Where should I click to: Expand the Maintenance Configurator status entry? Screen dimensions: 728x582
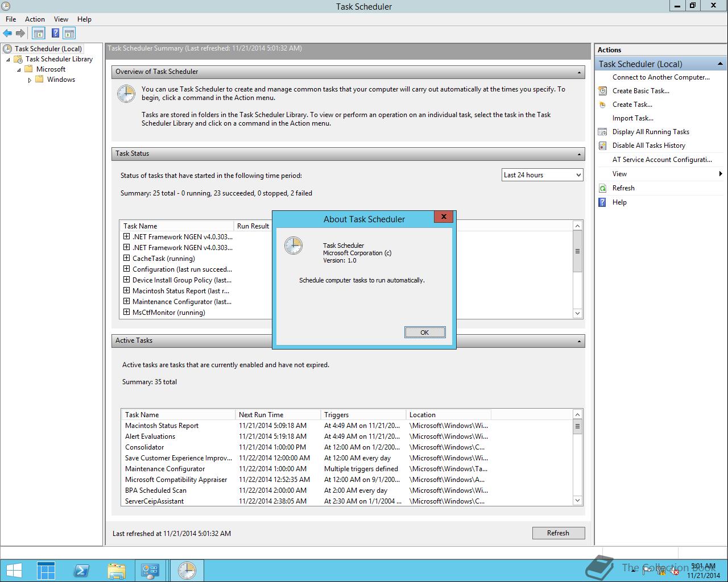pos(126,301)
